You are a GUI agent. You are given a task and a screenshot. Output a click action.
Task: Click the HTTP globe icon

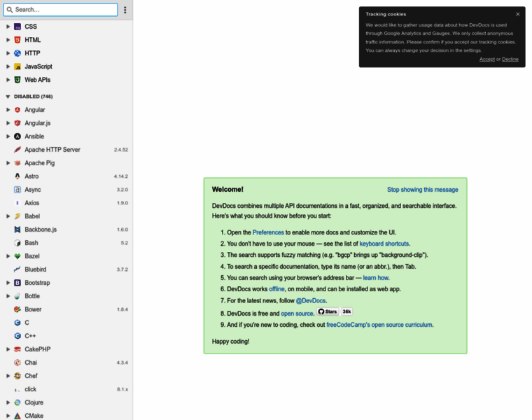click(17, 53)
